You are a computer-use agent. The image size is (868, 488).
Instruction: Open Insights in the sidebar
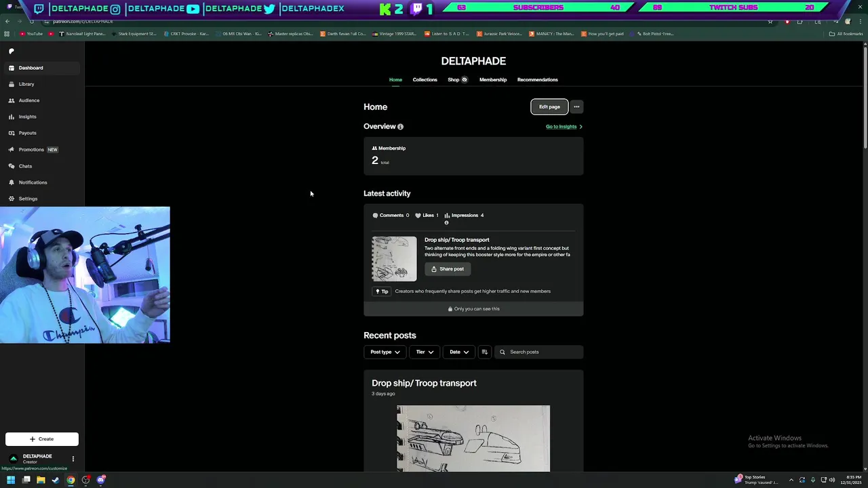(x=42, y=117)
